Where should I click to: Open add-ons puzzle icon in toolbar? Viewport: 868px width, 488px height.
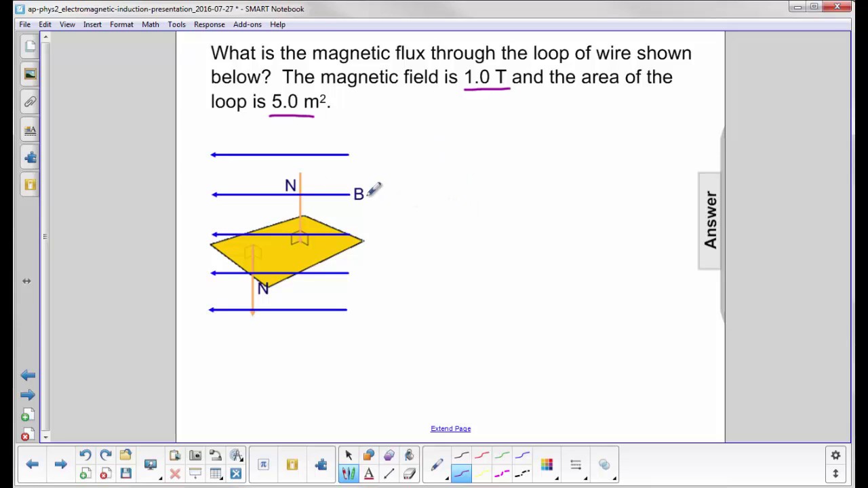[x=321, y=464]
